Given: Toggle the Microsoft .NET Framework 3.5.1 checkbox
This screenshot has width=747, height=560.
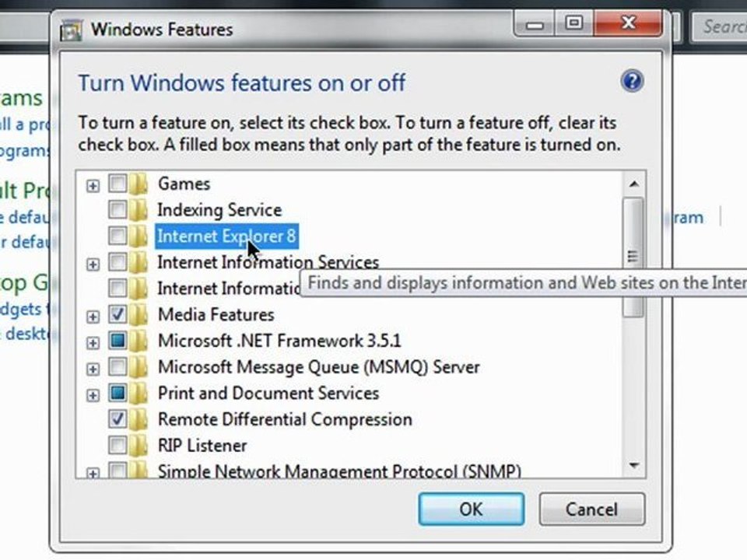Looking at the screenshot, I should click(117, 341).
